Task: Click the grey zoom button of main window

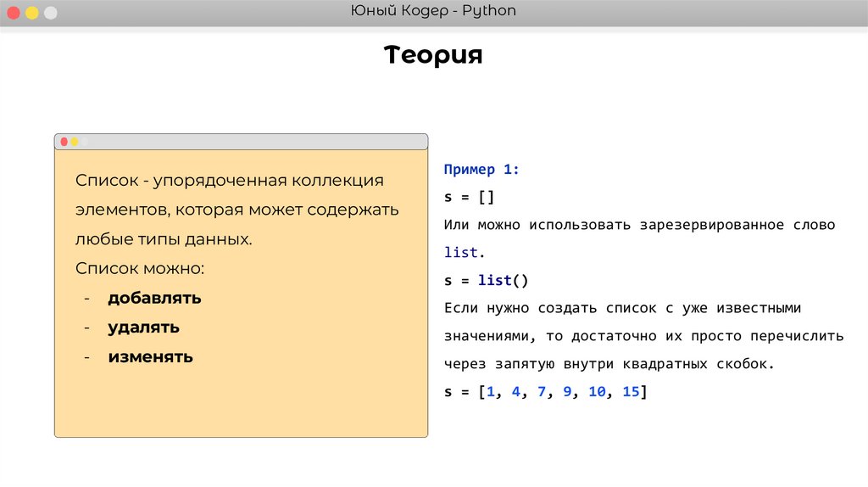Action: pos(50,13)
